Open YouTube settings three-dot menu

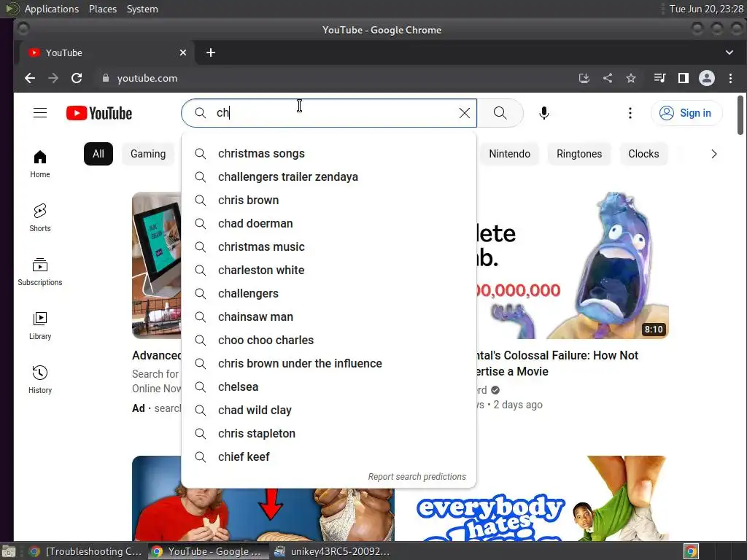(630, 113)
